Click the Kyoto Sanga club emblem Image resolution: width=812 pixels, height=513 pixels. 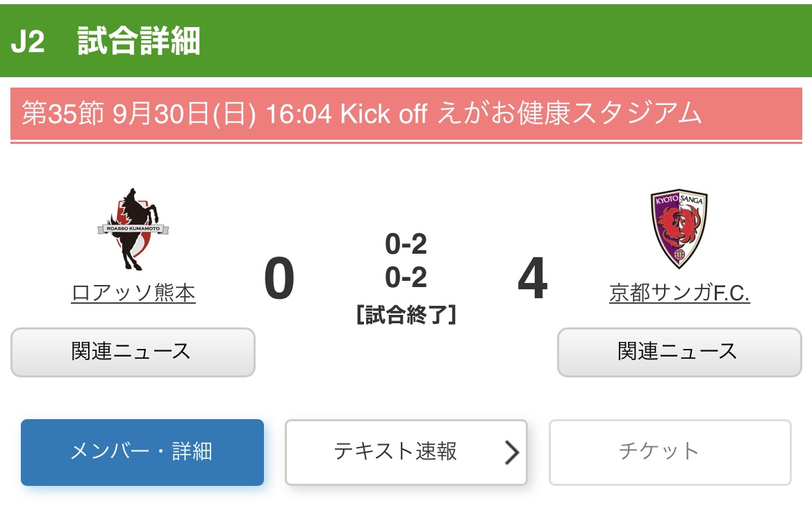(x=679, y=229)
